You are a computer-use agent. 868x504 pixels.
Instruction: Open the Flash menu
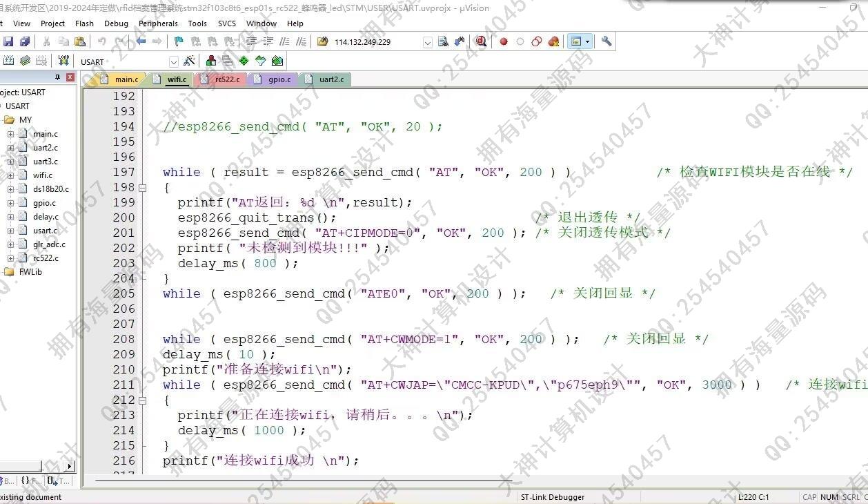(x=84, y=23)
